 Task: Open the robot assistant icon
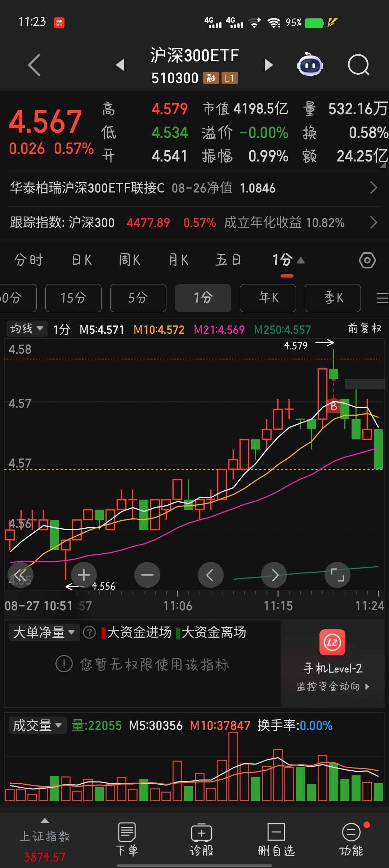pyautogui.click(x=310, y=64)
